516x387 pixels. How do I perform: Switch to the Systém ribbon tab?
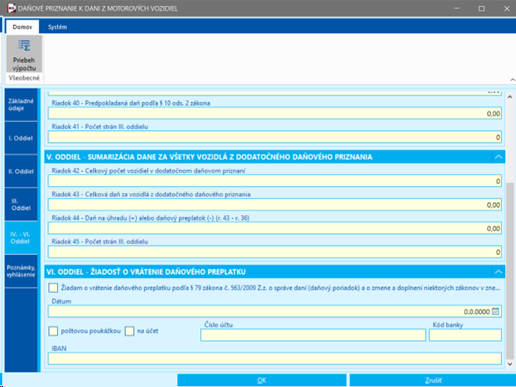57,27
